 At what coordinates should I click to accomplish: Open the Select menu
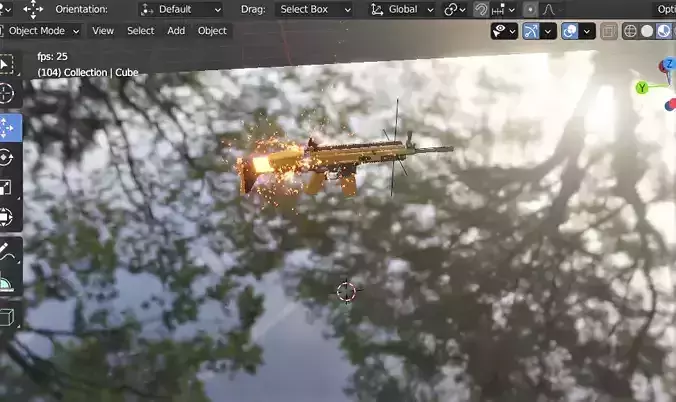coord(141,31)
